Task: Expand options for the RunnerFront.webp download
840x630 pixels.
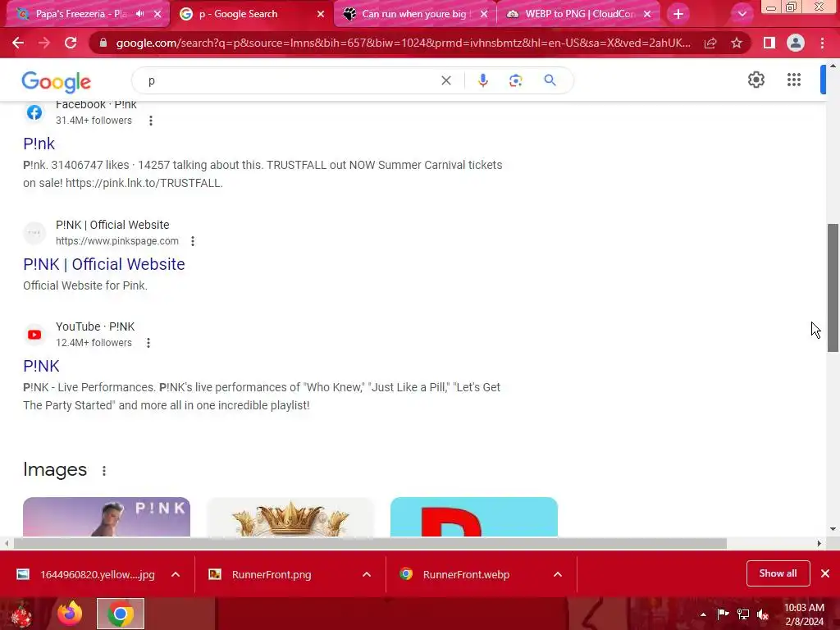Action: click(558, 574)
